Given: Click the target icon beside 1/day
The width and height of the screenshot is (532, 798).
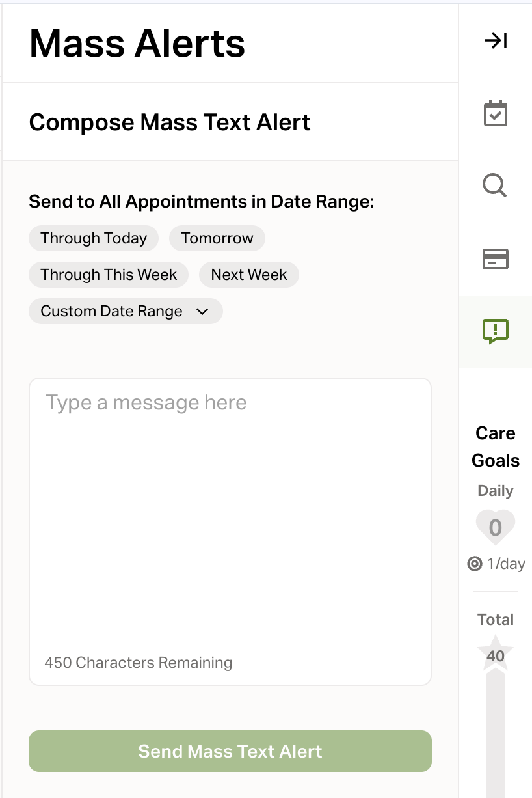Looking at the screenshot, I should click(475, 564).
